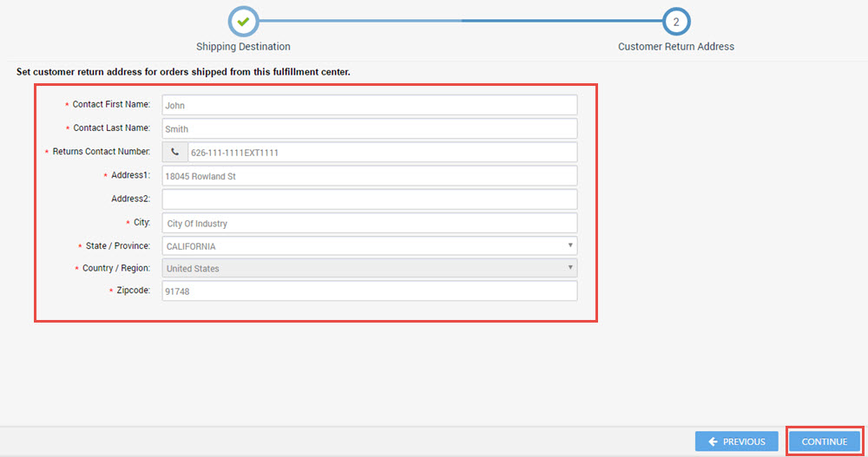Click the 'Returns Contact Number:' label
Screen dimensions: 868x457
click(102, 151)
